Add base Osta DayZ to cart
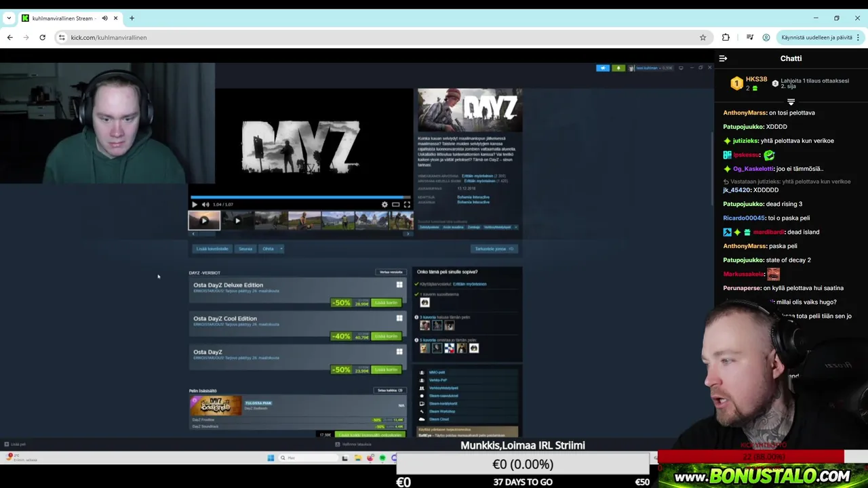 pyautogui.click(x=387, y=369)
